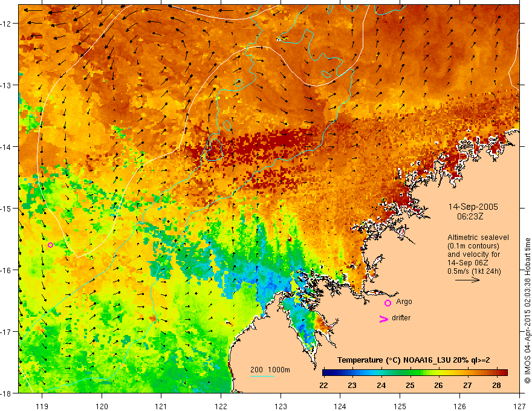The width and height of the screenshot is (532, 411).
Task: Click colour bar tick label 26
Action: [438, 385]
